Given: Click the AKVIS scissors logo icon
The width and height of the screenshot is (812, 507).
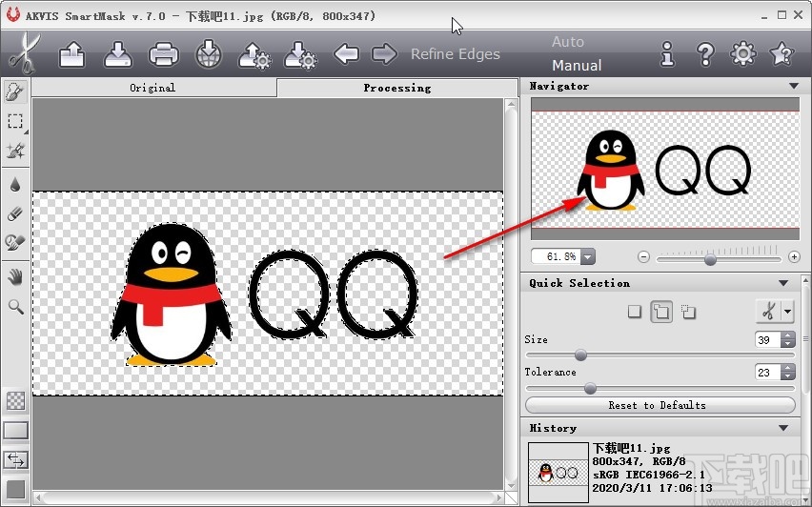Looking at the screenshot, I should click(x=24, y=53).
